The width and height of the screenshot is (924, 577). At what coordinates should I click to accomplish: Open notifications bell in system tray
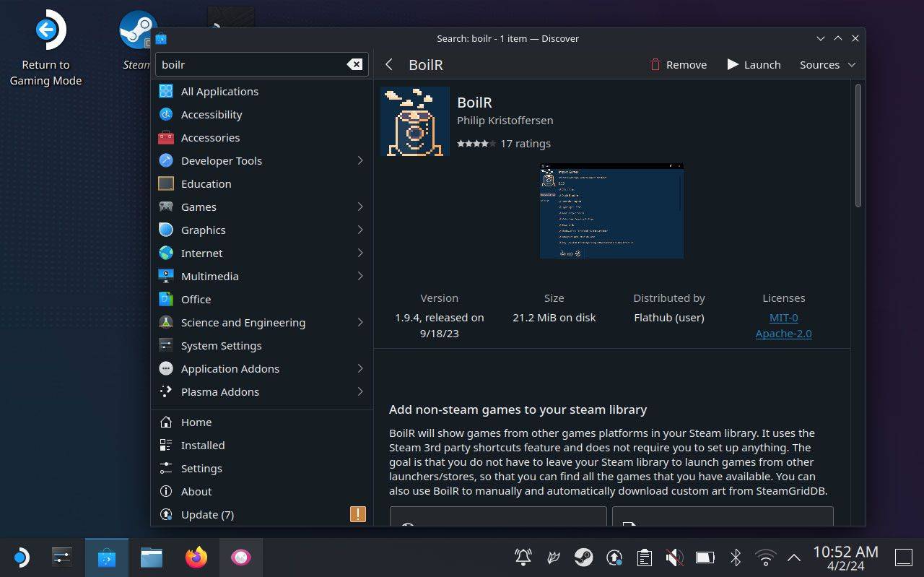pos(523,557)
